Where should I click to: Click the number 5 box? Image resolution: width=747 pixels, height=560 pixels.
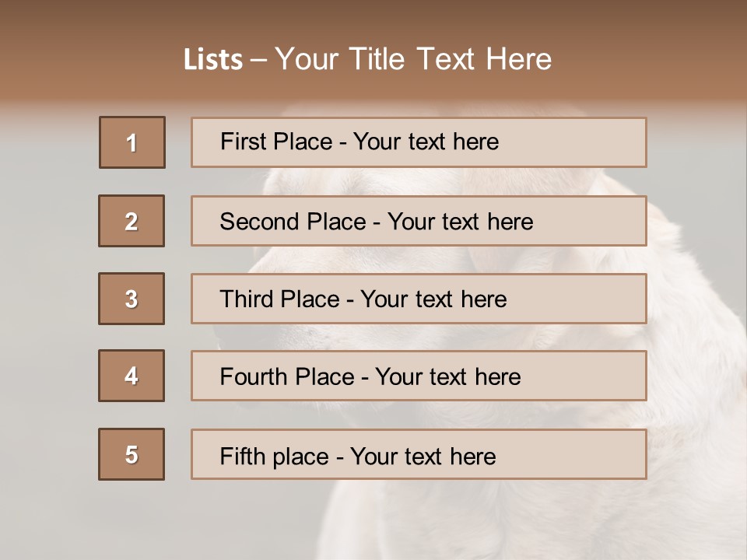132,454
